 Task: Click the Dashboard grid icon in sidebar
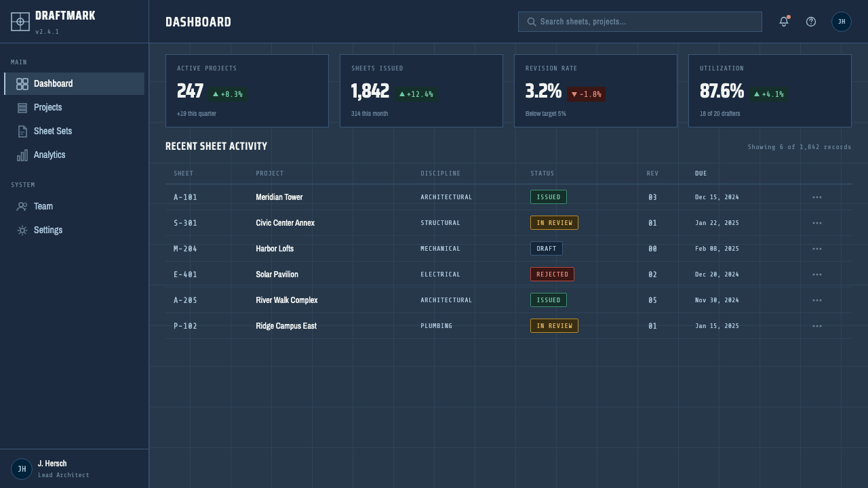(x=22, y=84)
